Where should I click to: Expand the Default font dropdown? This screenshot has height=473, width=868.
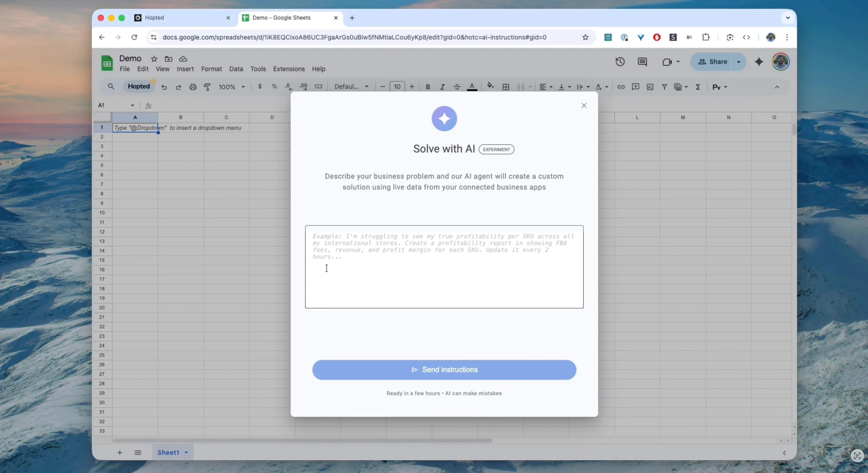351,87
